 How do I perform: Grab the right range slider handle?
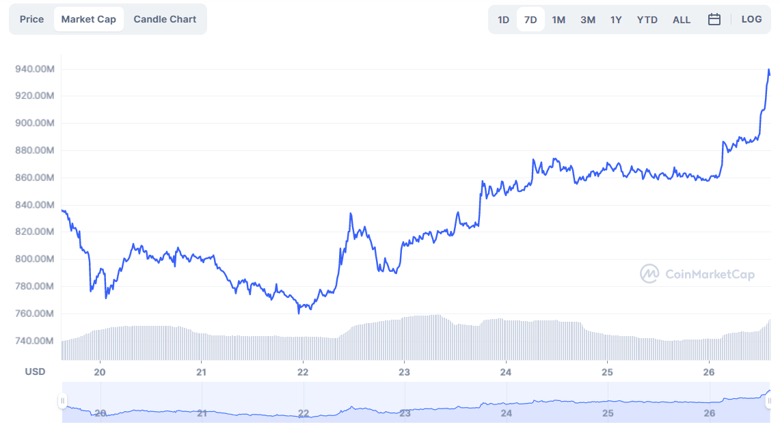click(x=769, y=401)
